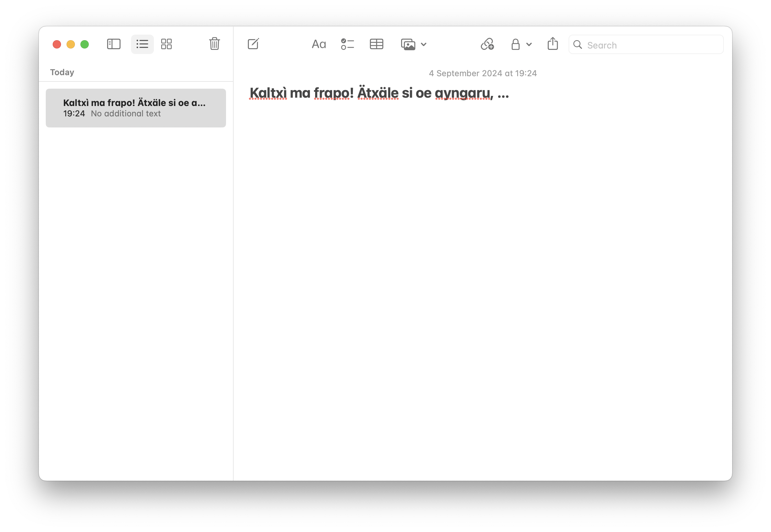
Task: Switch to list view
Action: [x=142, y=44]
